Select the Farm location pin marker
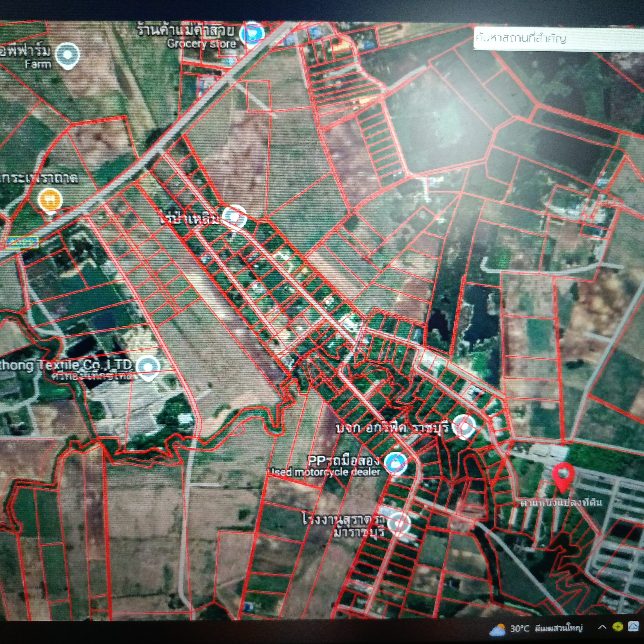644x644 pixels. [67, 56]
